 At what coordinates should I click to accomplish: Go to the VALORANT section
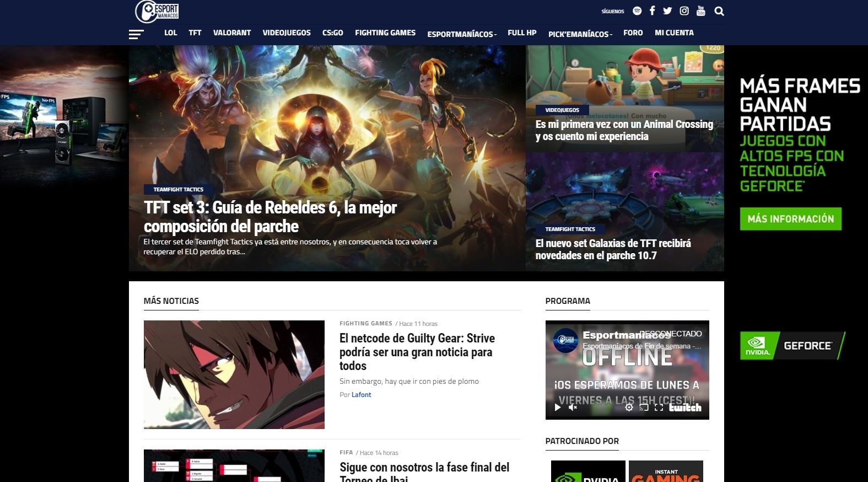coord(232,33)
